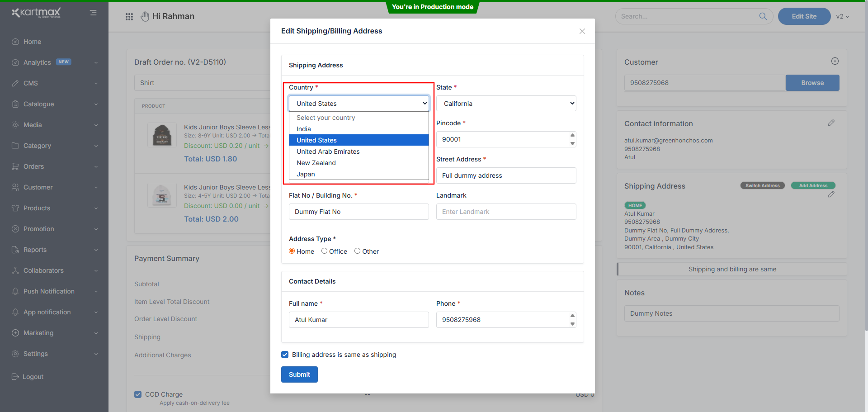The height and width of the screenshot is (412, 868).
Task: Select the Office address type radio
Action: tap(324, 251)
